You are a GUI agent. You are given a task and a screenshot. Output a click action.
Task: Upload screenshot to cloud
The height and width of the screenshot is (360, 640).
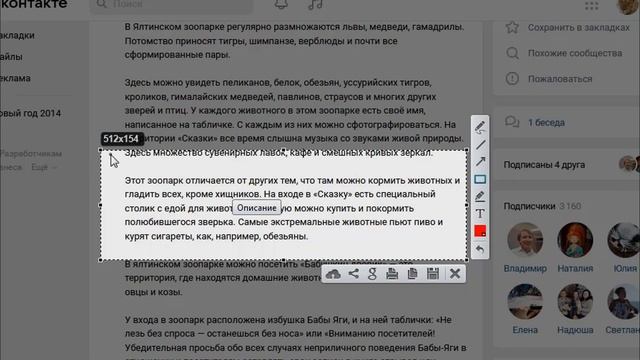click(x=333, y=274)
